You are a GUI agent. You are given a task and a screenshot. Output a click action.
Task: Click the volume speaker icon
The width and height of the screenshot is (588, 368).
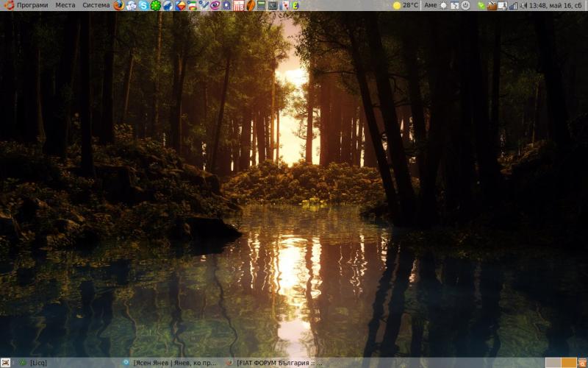(x=523, y=5)
